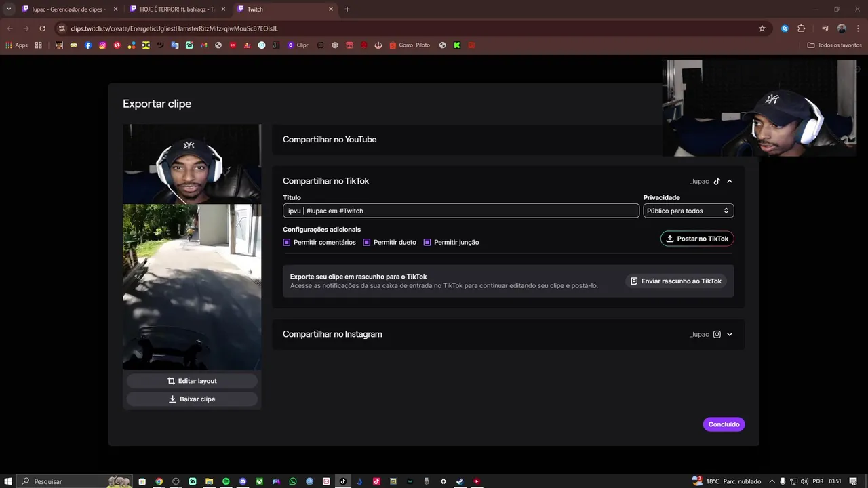Screen dimensions: 868x488
Task: Click the POR language indicator
Action: (x=818, y=481)
